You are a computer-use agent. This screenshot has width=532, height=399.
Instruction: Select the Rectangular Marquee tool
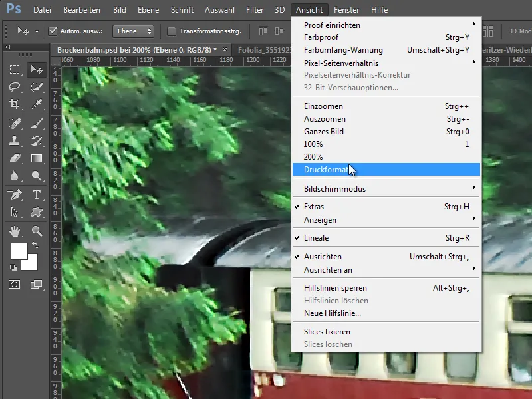click(14, 70)
